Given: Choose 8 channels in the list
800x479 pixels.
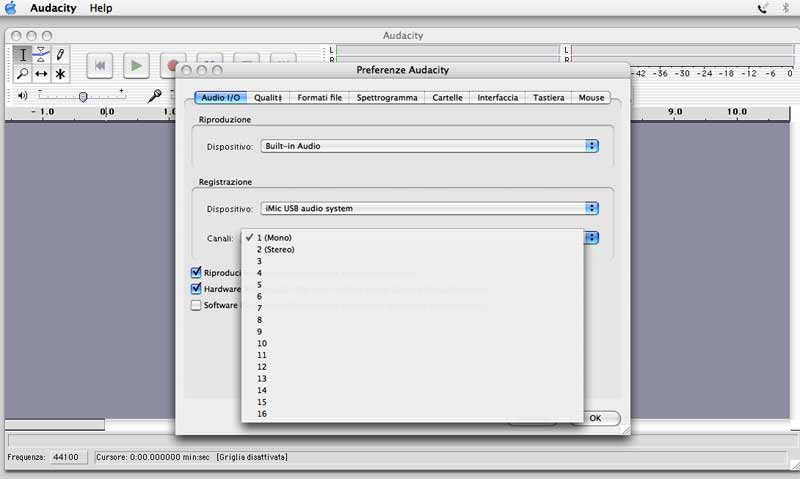Looking at the screenshot, I should pyautogui.click(x=412, y=320).
